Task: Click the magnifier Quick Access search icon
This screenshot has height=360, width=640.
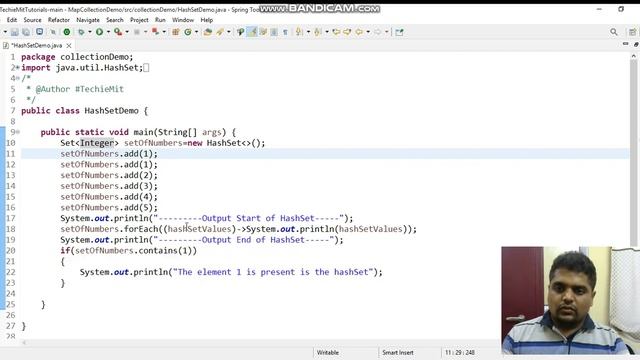Action: [x=614, y=32]
